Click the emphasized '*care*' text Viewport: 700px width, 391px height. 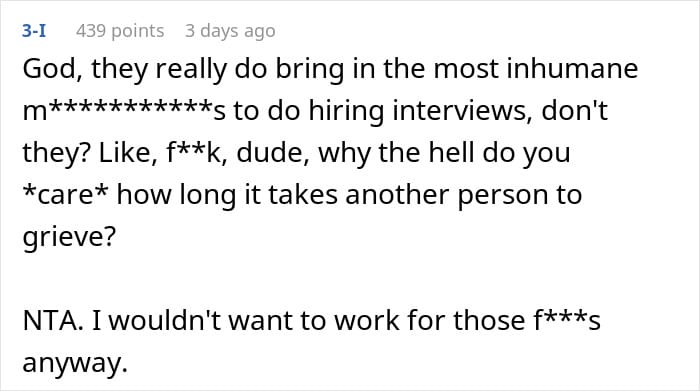coord(66,195)
